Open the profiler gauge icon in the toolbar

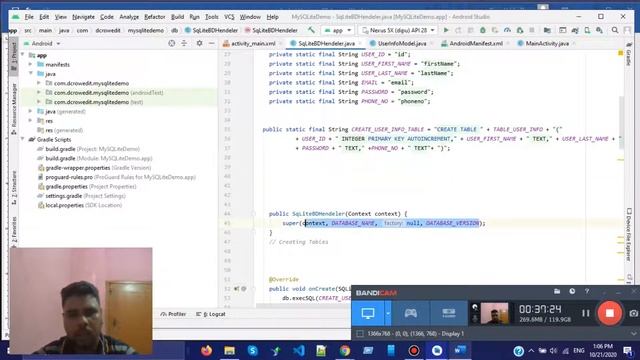(x=507, y=30)
